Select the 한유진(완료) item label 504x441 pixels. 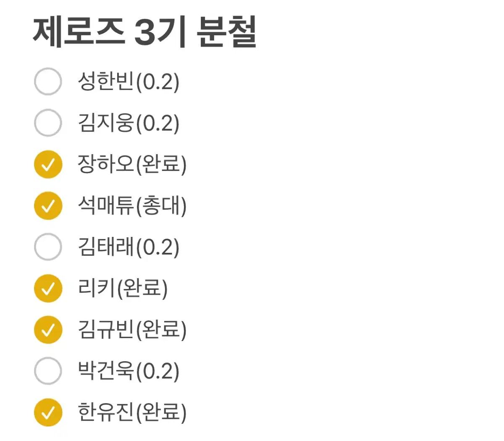tap(132, 412)
